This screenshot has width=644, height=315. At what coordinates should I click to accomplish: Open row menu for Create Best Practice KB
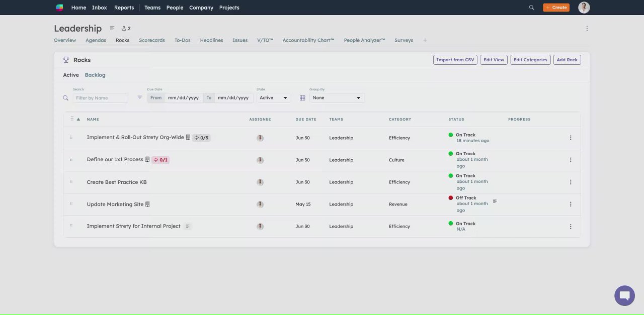pyautogui.click(x=570, y=182)
